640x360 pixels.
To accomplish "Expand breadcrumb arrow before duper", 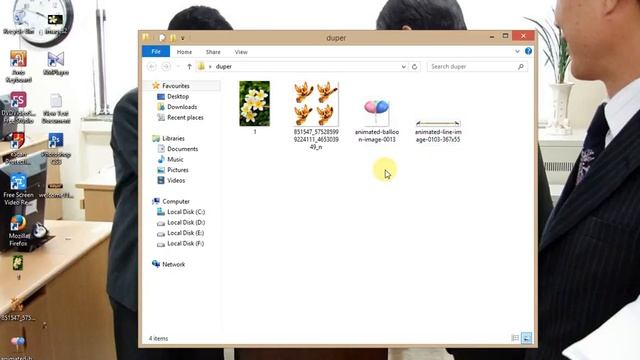I will click(210, 67).
